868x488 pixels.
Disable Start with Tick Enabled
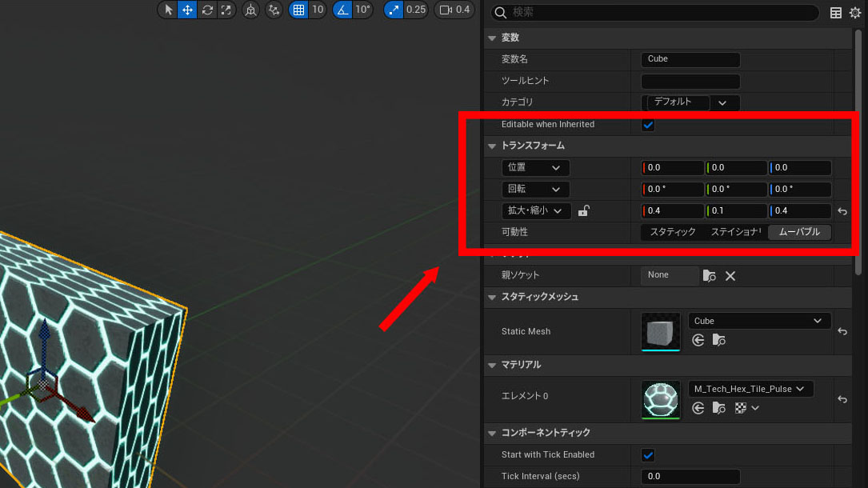[648, 454]
